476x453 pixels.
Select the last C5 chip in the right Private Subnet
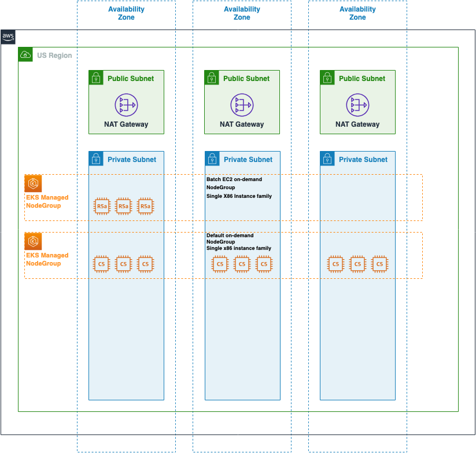[380, 264]
